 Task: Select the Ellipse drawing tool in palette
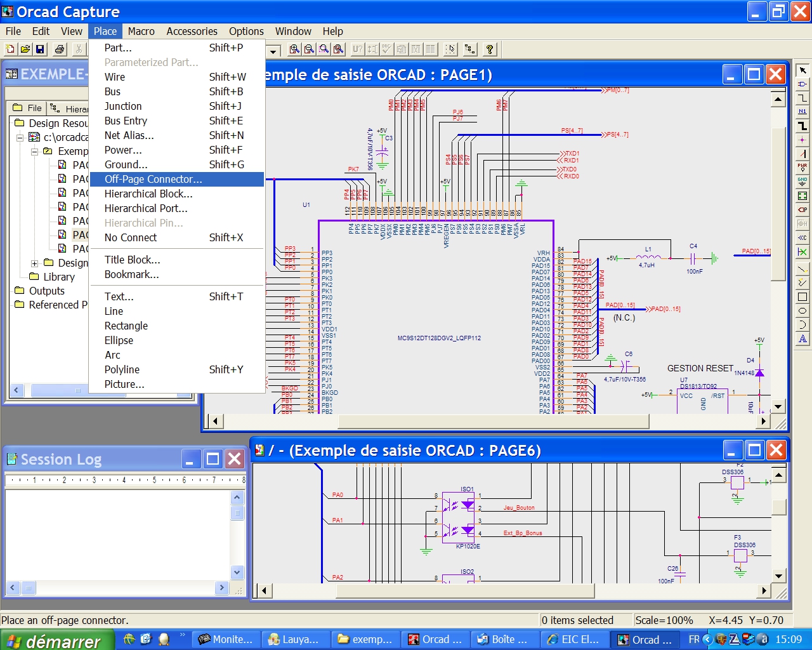[802, 311]
